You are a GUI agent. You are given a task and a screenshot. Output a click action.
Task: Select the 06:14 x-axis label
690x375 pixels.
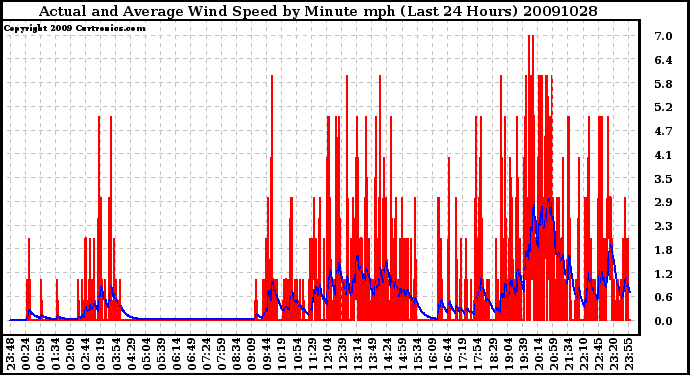[176, 354]
